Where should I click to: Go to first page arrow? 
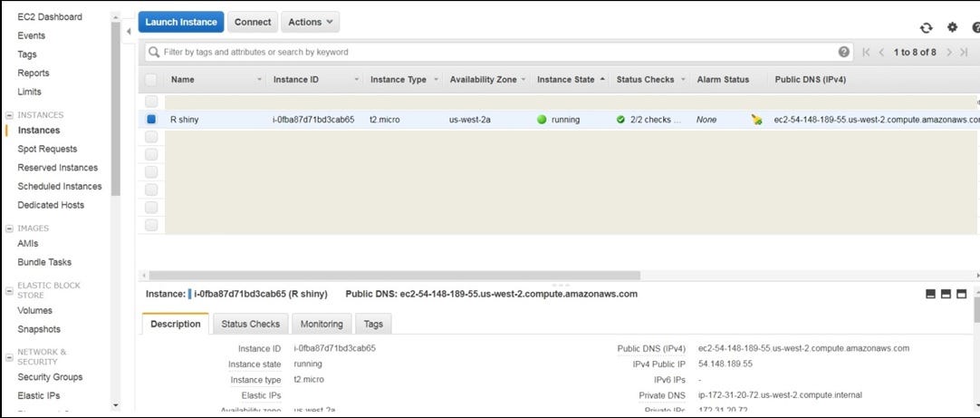point(866,53)
